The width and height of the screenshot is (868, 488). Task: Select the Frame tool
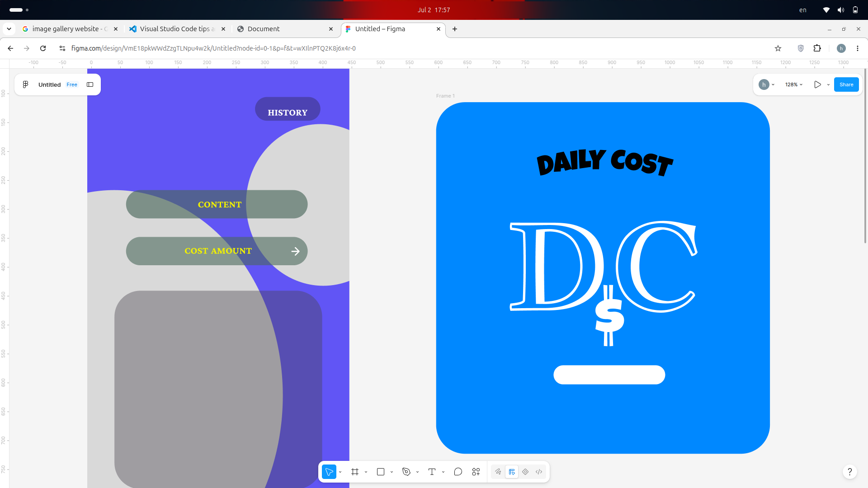(355, 472)
